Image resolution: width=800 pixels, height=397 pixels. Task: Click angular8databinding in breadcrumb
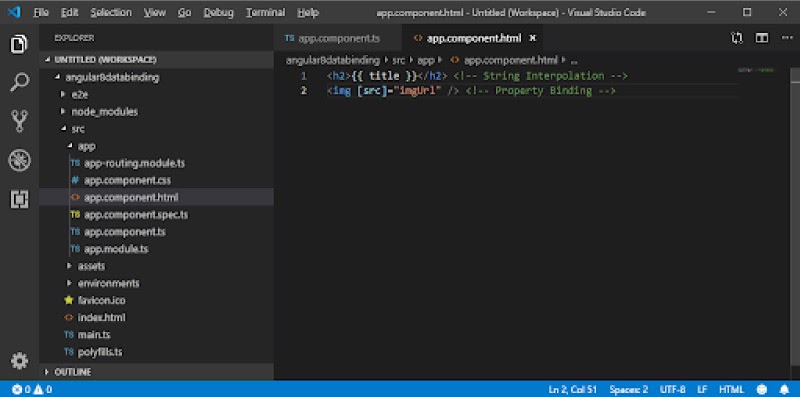click(x=333, y=60)
